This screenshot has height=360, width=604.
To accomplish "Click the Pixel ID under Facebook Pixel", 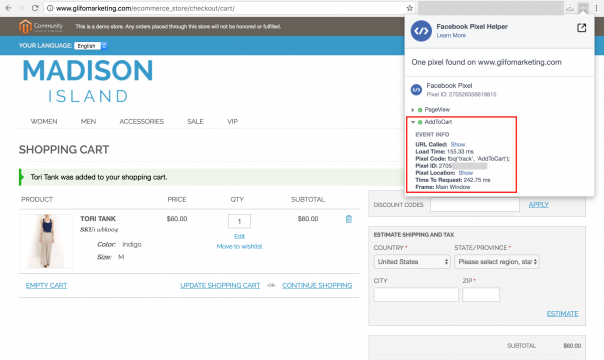I will 461,94.
